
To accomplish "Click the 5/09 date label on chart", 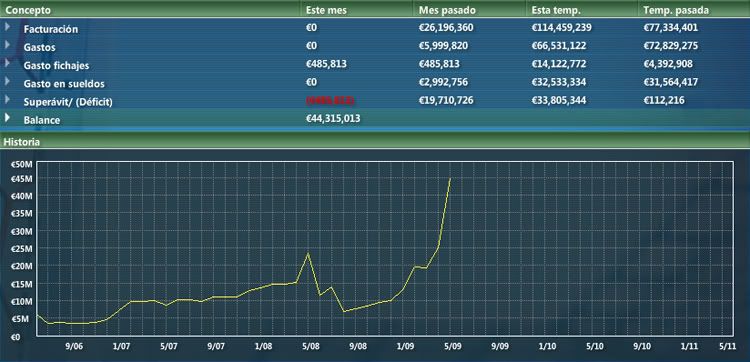I will 453,346.
